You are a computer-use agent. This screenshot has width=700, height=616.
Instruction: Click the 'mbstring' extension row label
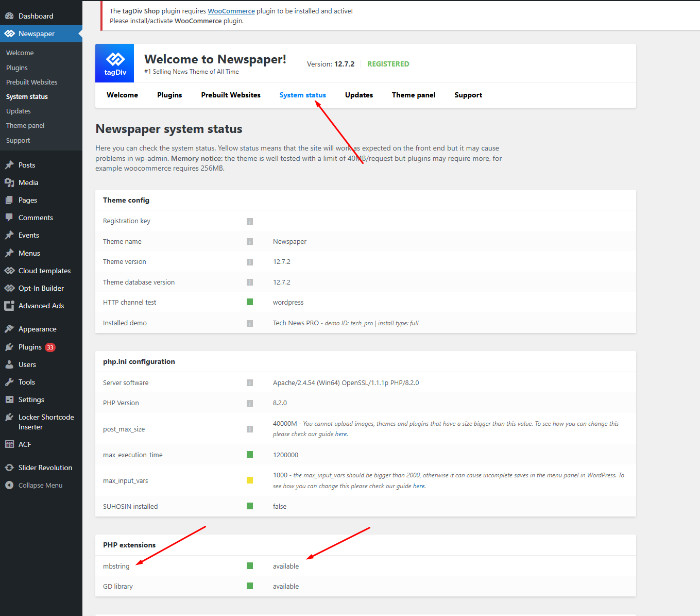click(x=116, y=566)
